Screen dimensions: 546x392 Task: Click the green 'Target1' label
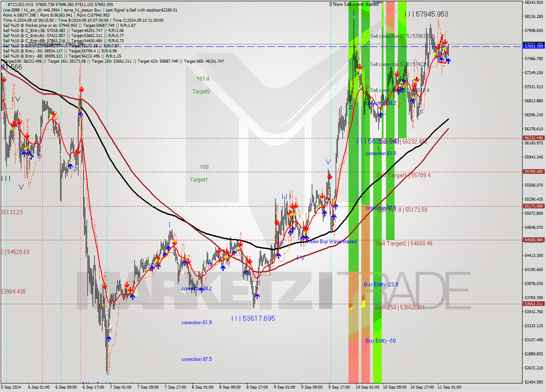point(198,180)
